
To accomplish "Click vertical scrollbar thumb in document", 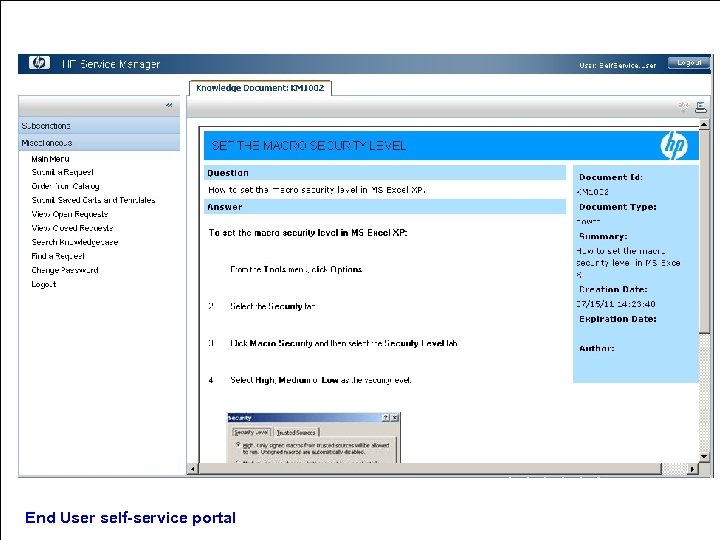I will click(703, 231).
